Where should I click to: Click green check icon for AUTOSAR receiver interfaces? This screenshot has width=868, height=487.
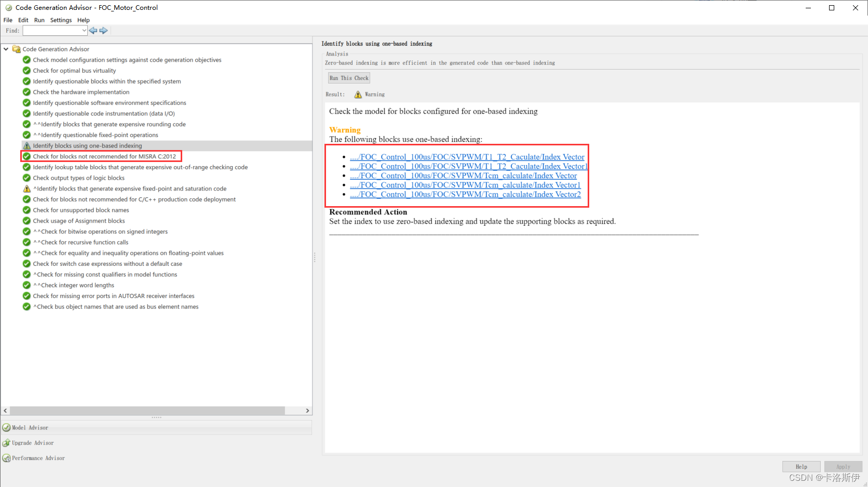27,296
